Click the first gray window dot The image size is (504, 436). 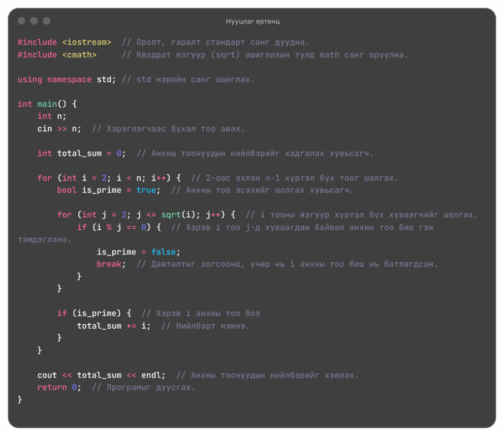(x=21, y=21)
